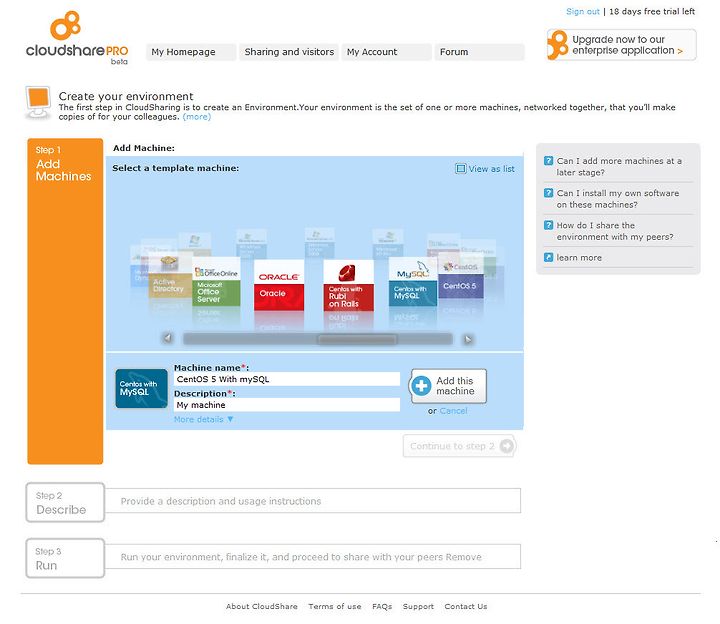The height and width of the screenshot is (624, 720).
Task: Click the carousel right arrow
Action: click(468, 339)
